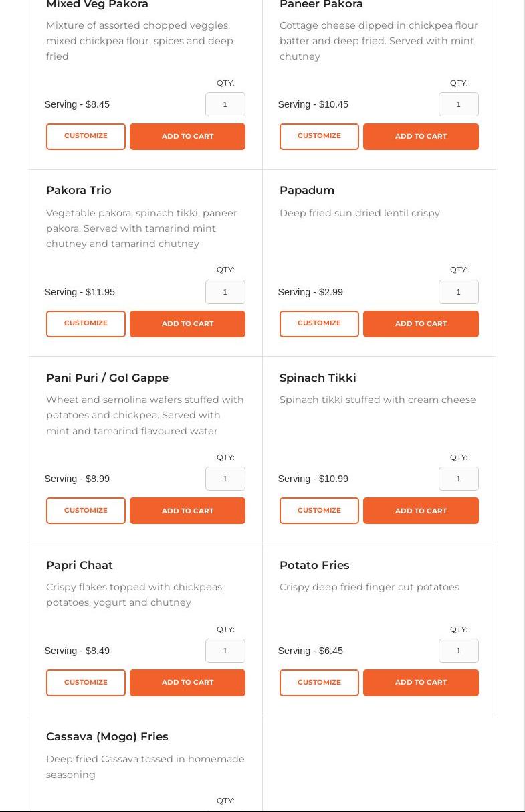This screenshot has width=525, height=812.
Task: Add Pani Puri / Gol Gappe to cart
Action: point(187,511)
